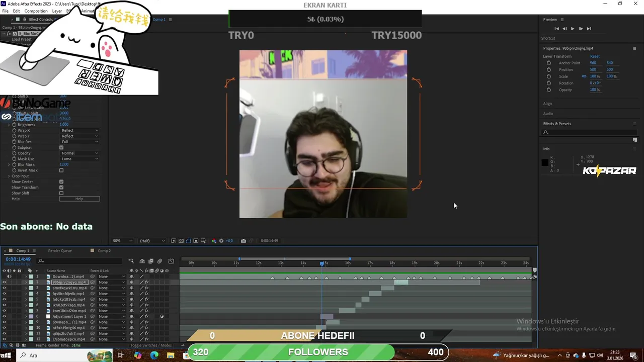The image size is (644, 362).
Task: Take snapshot with camera icon in viewer
Action: pyautogui.click(x=244, y=241)
